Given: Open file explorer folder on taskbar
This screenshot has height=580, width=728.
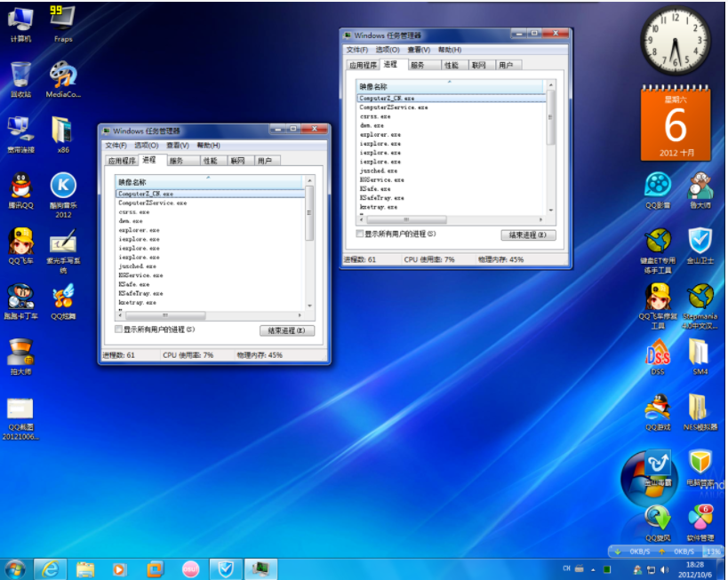Looking at the screenshot, I should click(85, 568).
